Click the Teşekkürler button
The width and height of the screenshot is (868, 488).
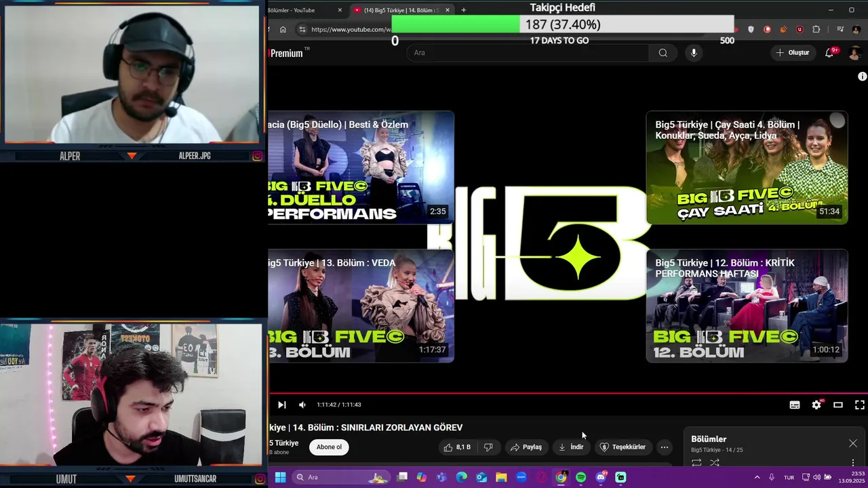pyautogui.click(x=623, y=447)
